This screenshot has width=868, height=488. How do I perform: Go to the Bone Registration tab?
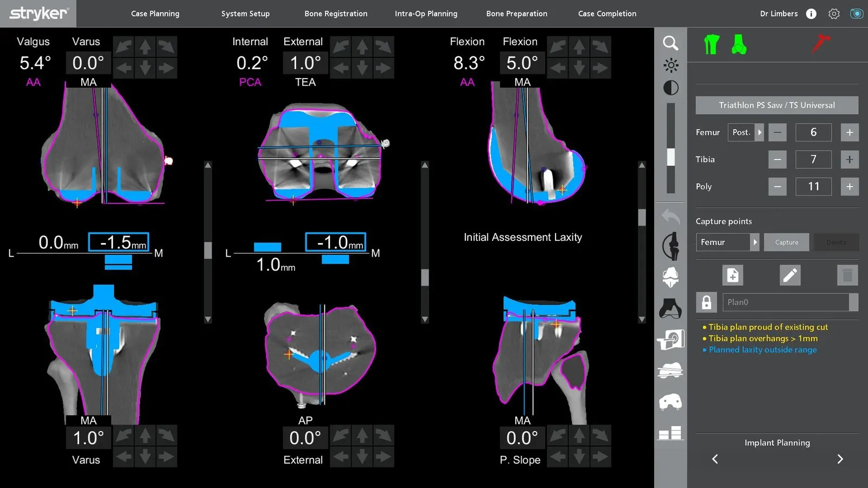(x=336, y=14)
